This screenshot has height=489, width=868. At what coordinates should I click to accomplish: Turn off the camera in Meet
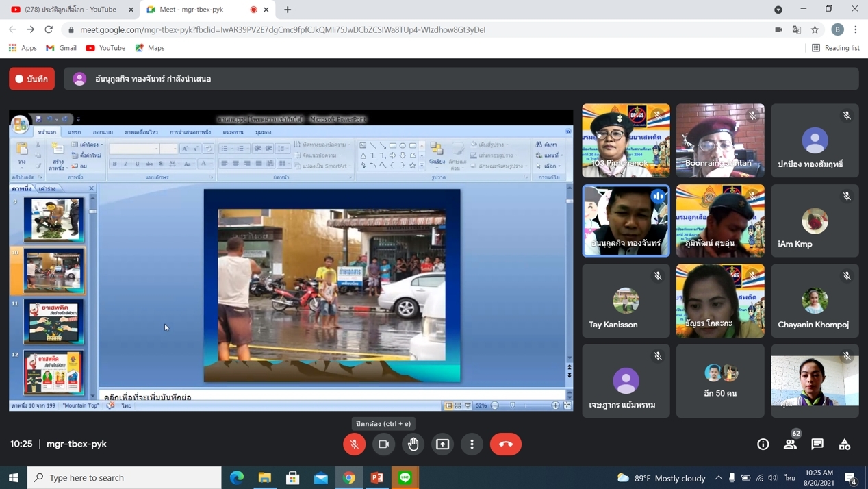(x=383, y=444)
